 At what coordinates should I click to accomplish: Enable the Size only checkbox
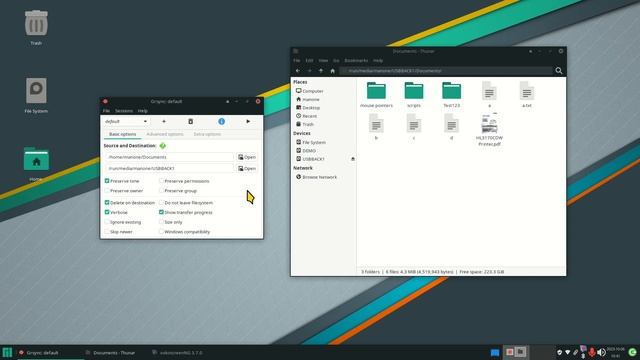(x=161, y=222)
